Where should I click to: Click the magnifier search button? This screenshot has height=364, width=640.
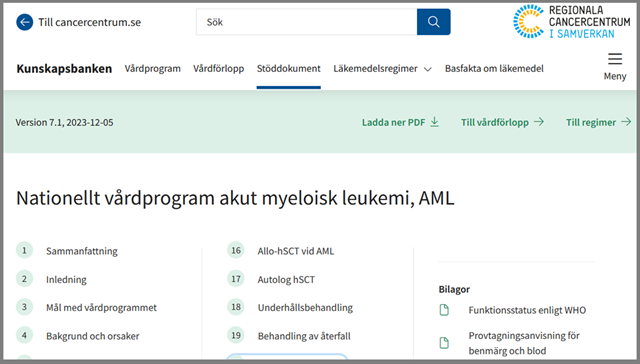click(x=433, y=22)
